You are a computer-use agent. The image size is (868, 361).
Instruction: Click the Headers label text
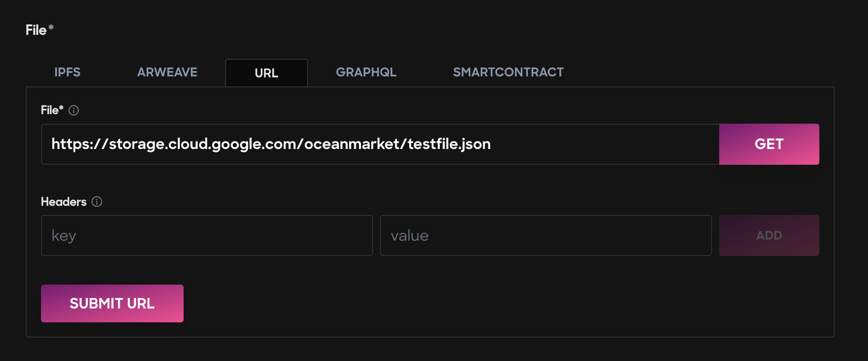click(x=63, y=202)
